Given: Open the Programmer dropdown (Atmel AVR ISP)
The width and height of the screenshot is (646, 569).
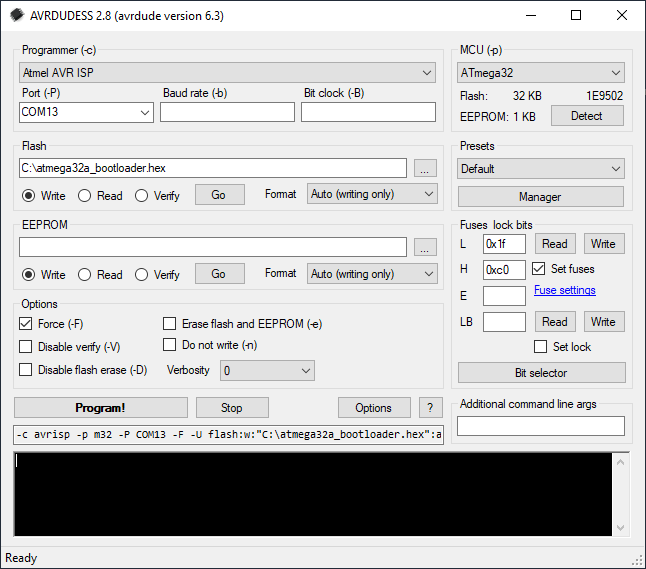Looking at the screenshot, I should (x=227, y=73).
